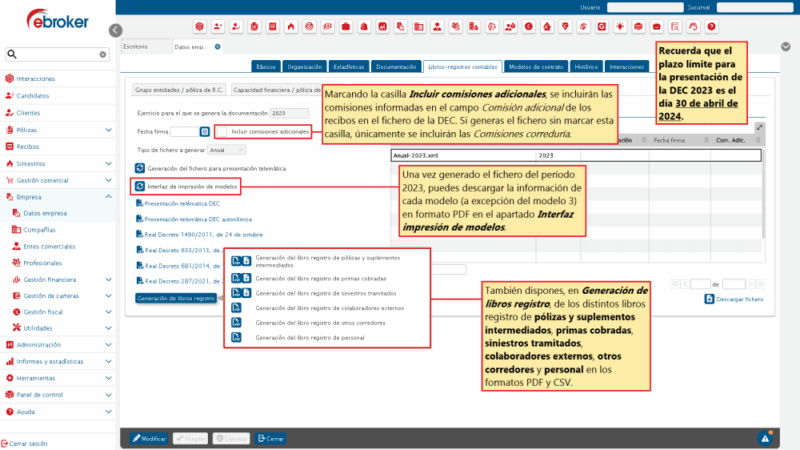Viewport: 800px width, 450px height.
Task: Expand the Gestión fiscal submenu
Action: [108, 312]
